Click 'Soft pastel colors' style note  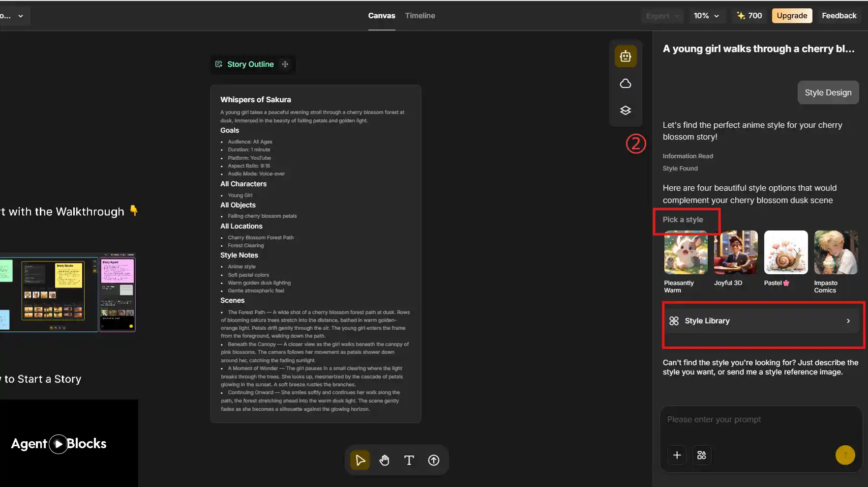[x=248, y=275]
